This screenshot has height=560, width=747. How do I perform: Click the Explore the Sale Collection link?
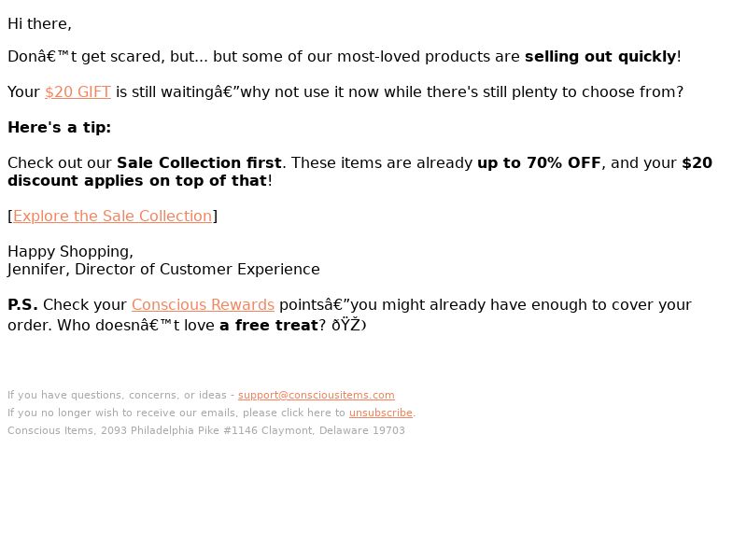[112, 217]
